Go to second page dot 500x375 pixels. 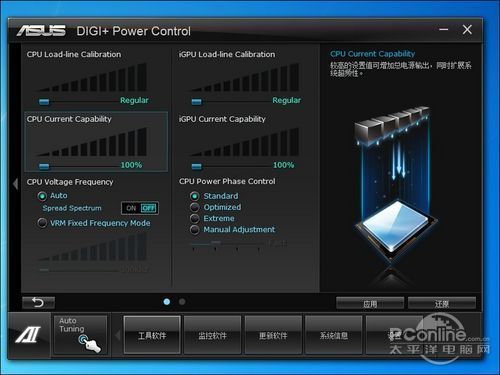[182, 302]
